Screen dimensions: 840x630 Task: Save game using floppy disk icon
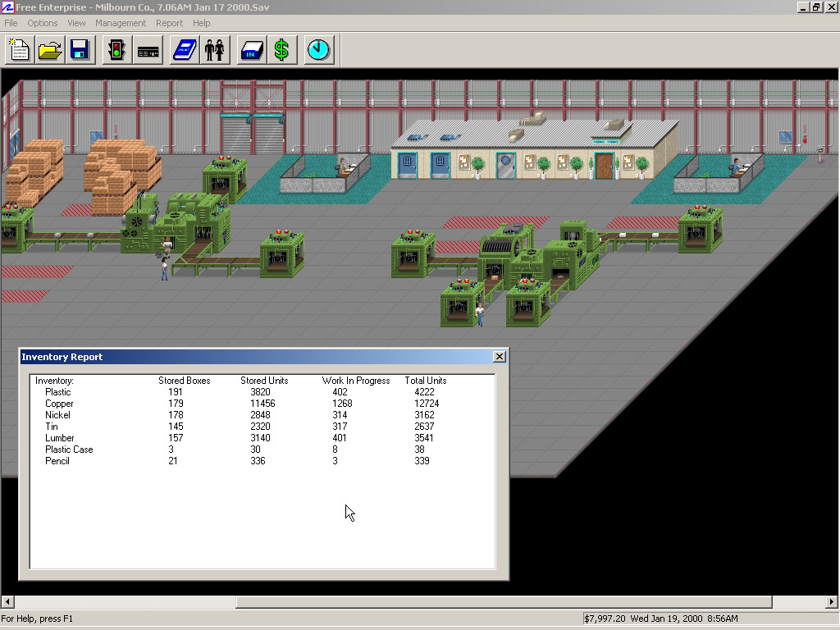80,50
